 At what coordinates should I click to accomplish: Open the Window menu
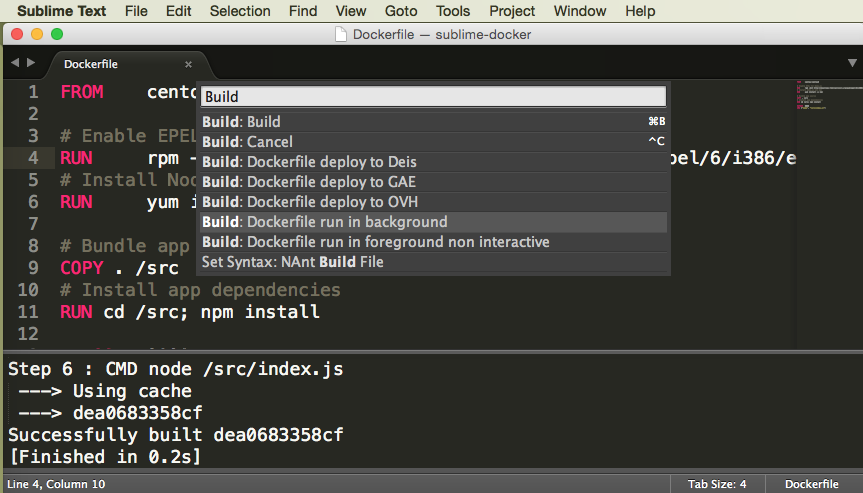[x=580, y=11]
